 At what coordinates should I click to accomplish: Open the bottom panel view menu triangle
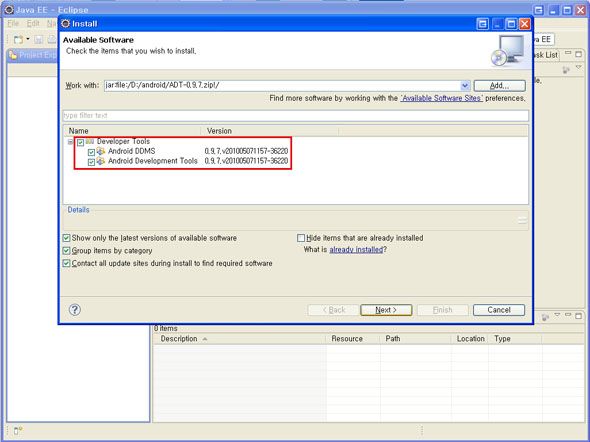pyautogui.click(x=557, y=315)
